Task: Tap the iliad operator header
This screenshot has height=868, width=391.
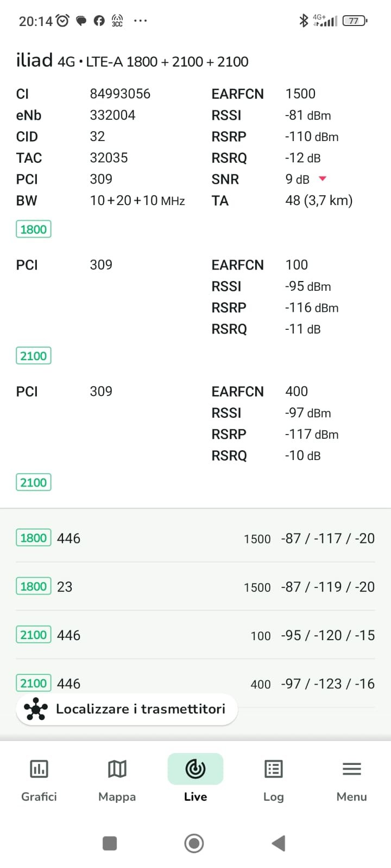Action: (x=34, y=60)
